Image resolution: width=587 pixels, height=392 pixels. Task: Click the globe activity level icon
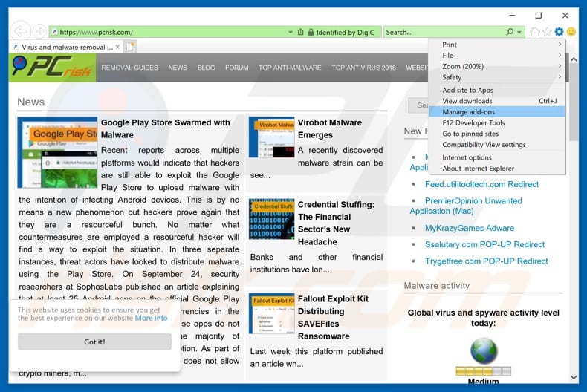click(484, 350)
